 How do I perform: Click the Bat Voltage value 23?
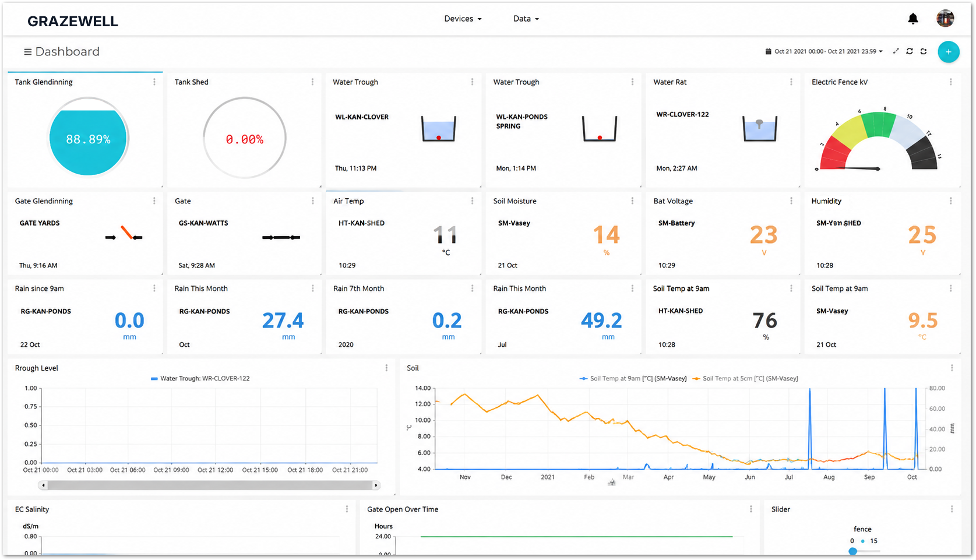tap(764, 235)
